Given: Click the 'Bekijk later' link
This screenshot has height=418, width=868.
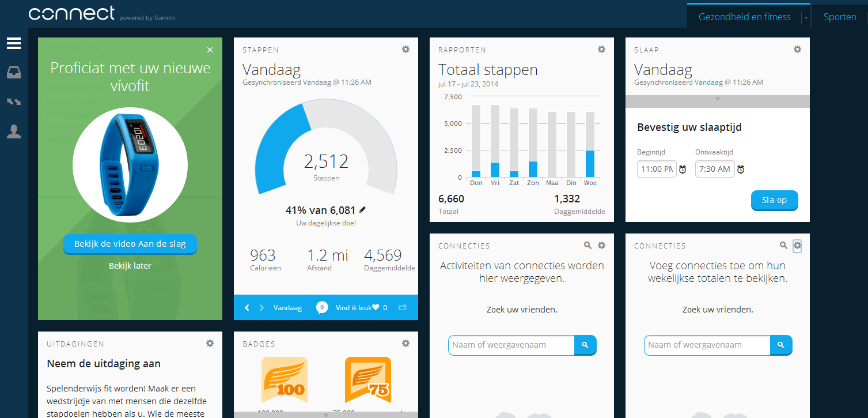Looking at the screenshot, I should (x=130, y=266).
